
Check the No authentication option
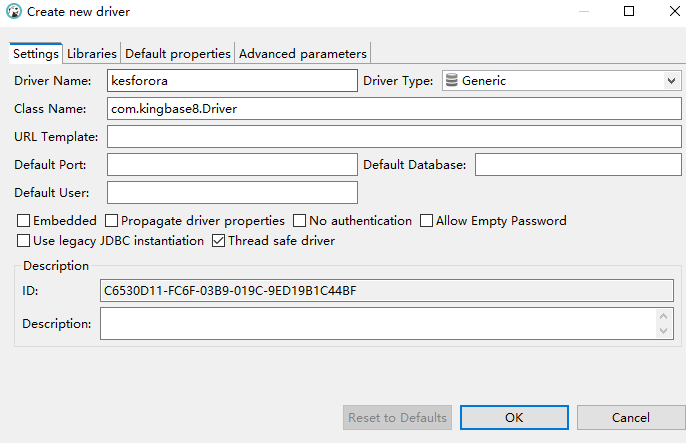(x=300, y=221)
